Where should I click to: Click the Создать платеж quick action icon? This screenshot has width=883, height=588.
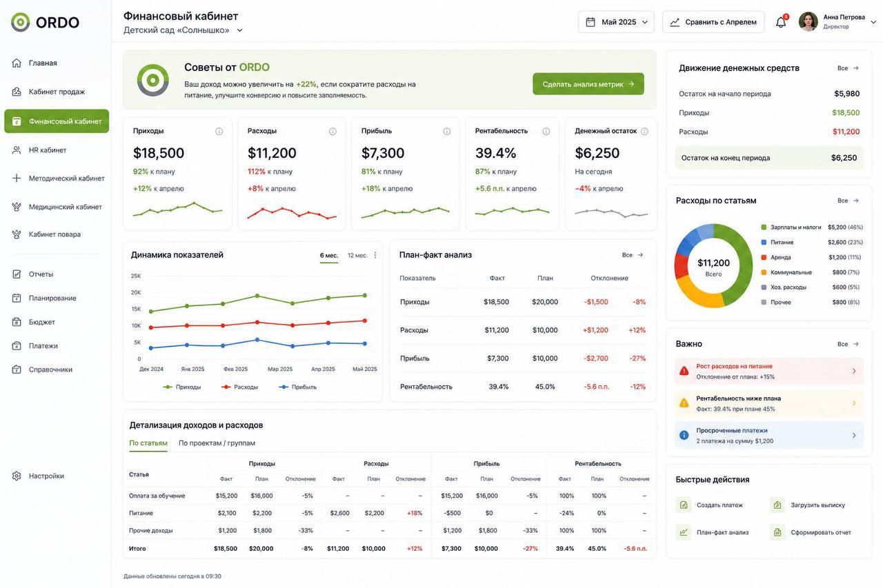pos(684,505)
